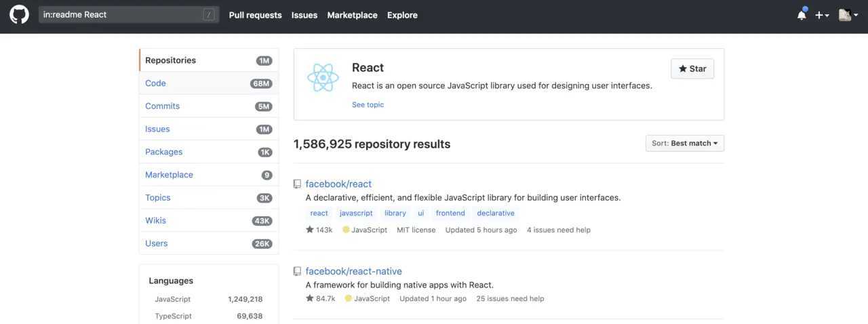Click the GitHub Octocat logo
Image resolution: width=868 pixels, height=324 pixels.
(x=19, y=14)
